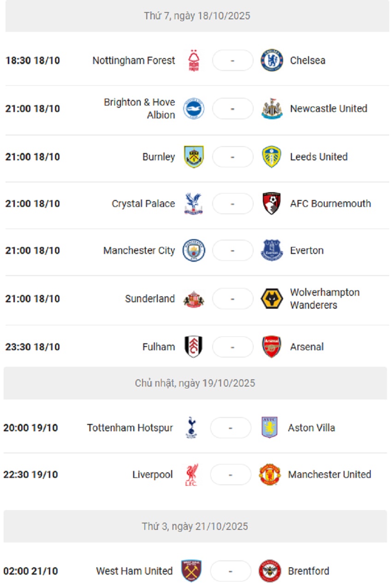The image size is (392, 588).
Task: Click the Manchester United team name
Action: (329, 475)
